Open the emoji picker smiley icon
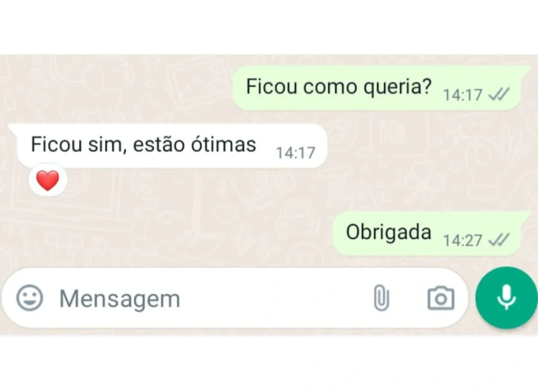Screen dimensions: 538x392 pos(29,298)
